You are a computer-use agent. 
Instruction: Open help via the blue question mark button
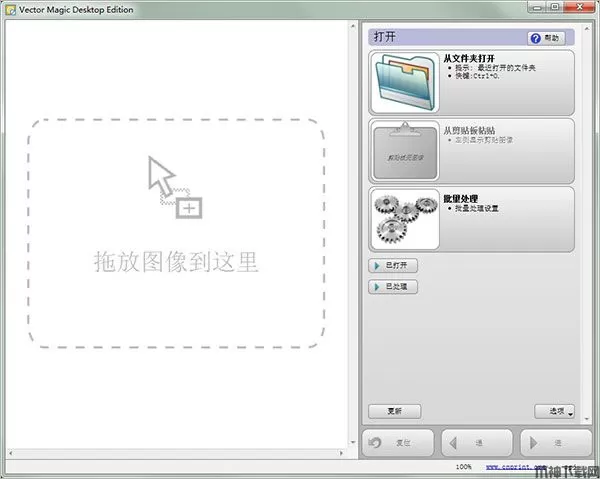point(546,38)
